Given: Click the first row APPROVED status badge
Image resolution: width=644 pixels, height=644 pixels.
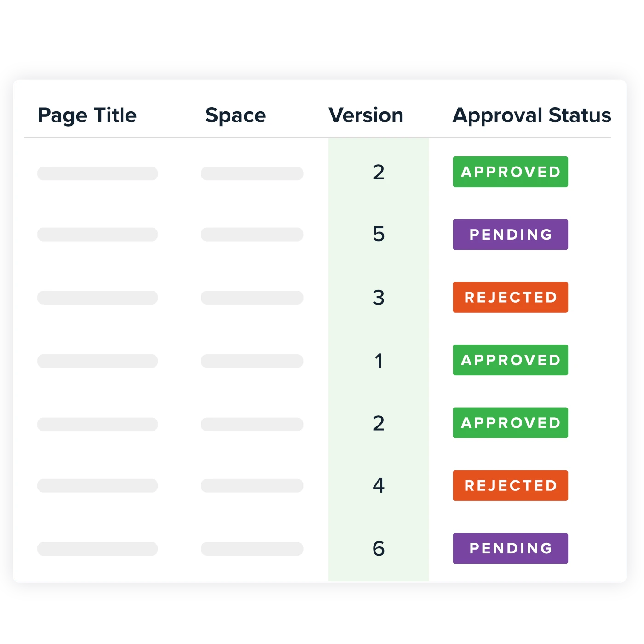Looking at the screenshot, I should click(510, 172).
